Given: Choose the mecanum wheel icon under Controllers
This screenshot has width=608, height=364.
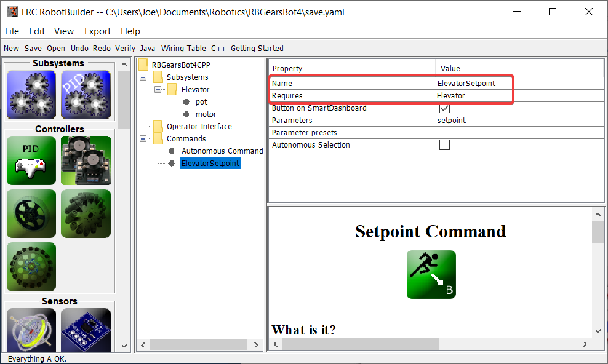Looking at the screenshot, I should 86,213.
